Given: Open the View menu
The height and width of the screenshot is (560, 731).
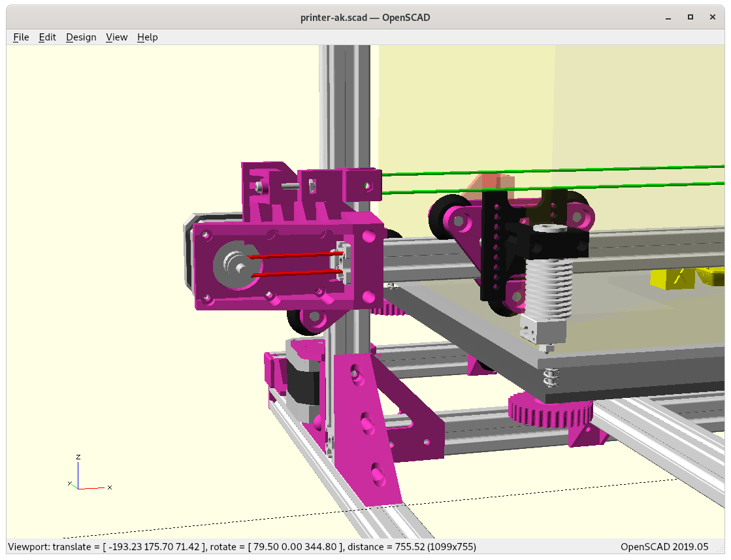Looking at the screenshot, I should click(x=116, y=37).
